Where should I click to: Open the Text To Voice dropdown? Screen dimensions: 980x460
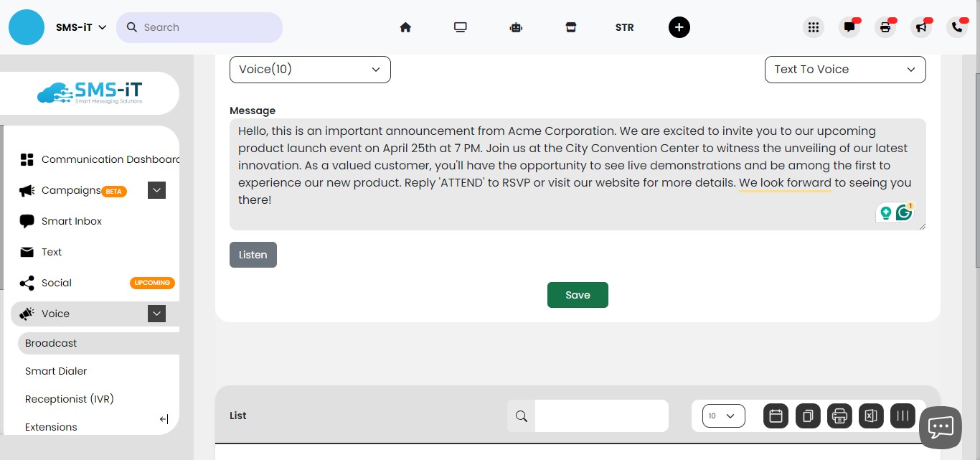[x=845, y=70]
